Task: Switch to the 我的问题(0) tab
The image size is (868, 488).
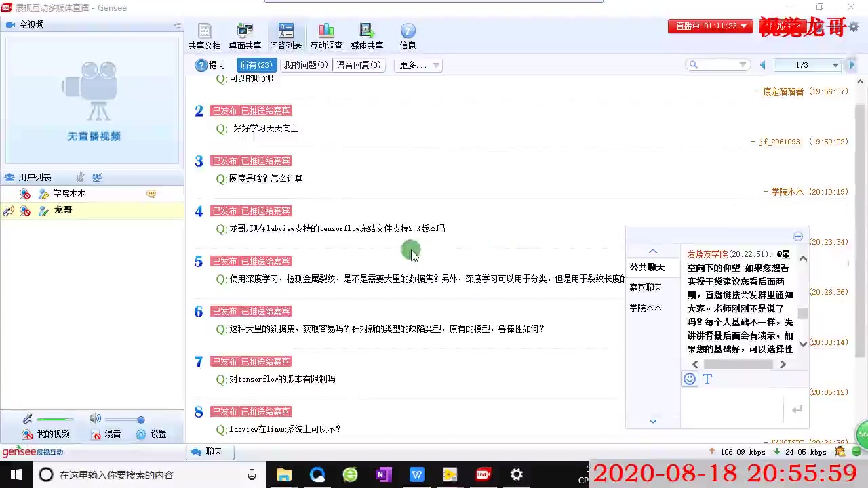Action: click(x=305, y=65)
